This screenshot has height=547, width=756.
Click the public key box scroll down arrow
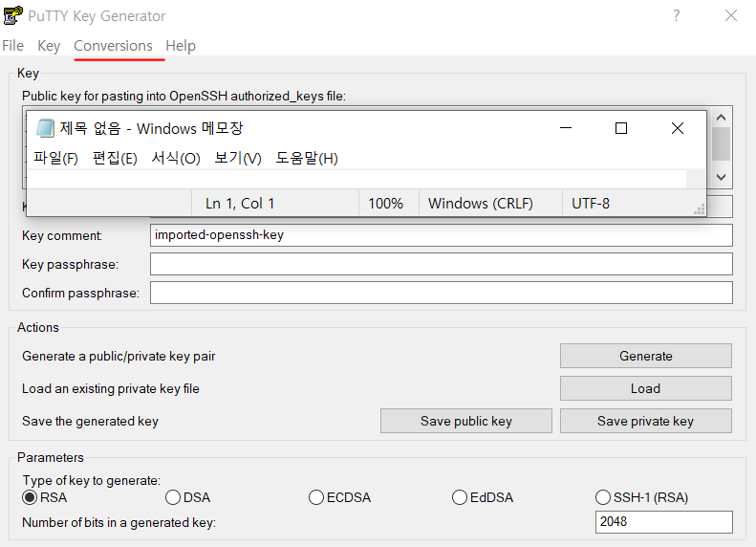[x=722, y=177]
